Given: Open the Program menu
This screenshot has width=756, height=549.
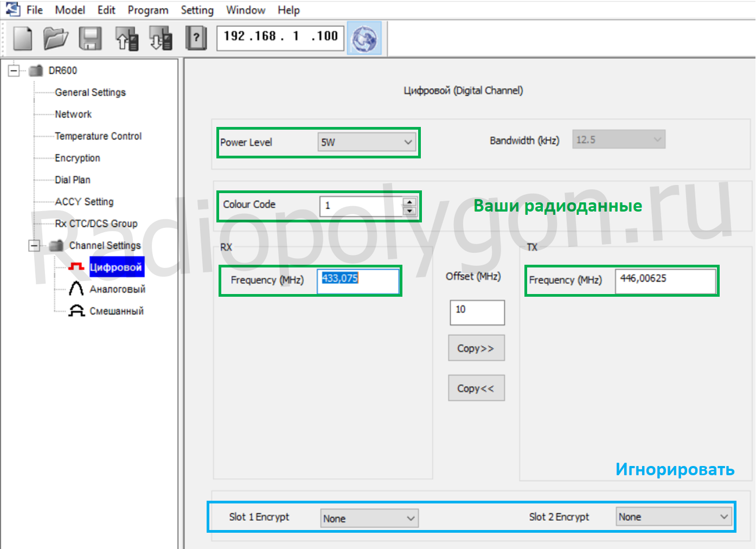Looking at the screenshot, I should pyautogui.click(x=148, y=10).
